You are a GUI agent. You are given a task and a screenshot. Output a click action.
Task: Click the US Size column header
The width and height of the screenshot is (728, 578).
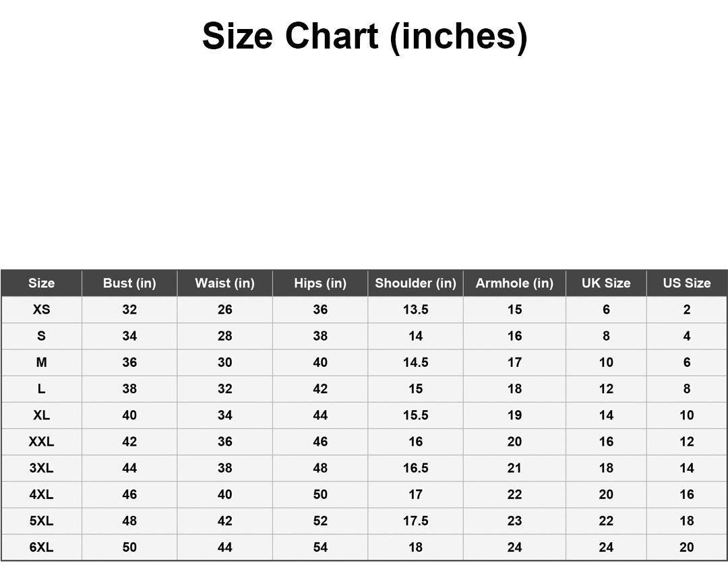[x=686, y=283]
